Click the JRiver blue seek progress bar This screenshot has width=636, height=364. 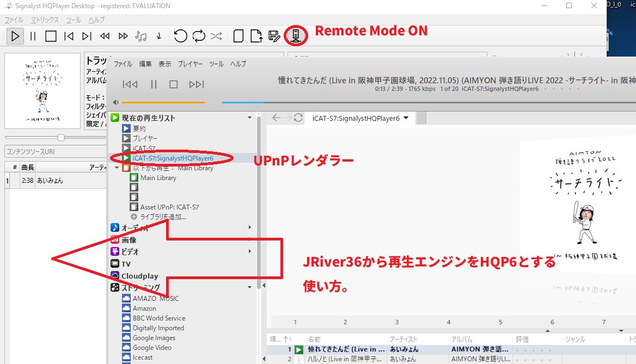(x=243, y=102)
